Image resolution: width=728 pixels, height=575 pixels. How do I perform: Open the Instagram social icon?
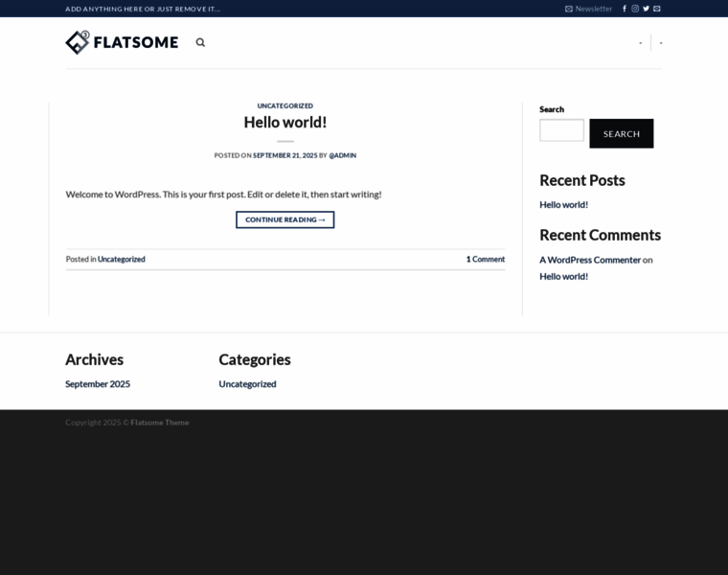635,9
